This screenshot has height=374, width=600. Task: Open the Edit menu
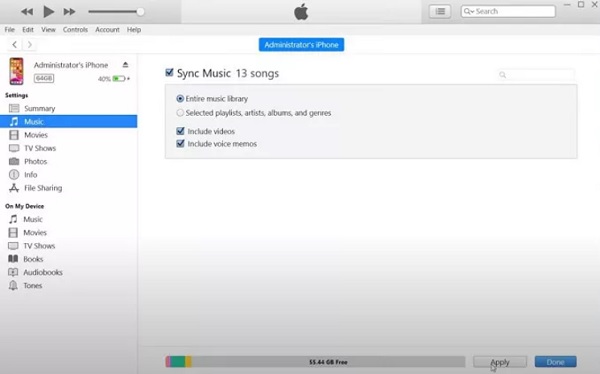click(28, 29)
